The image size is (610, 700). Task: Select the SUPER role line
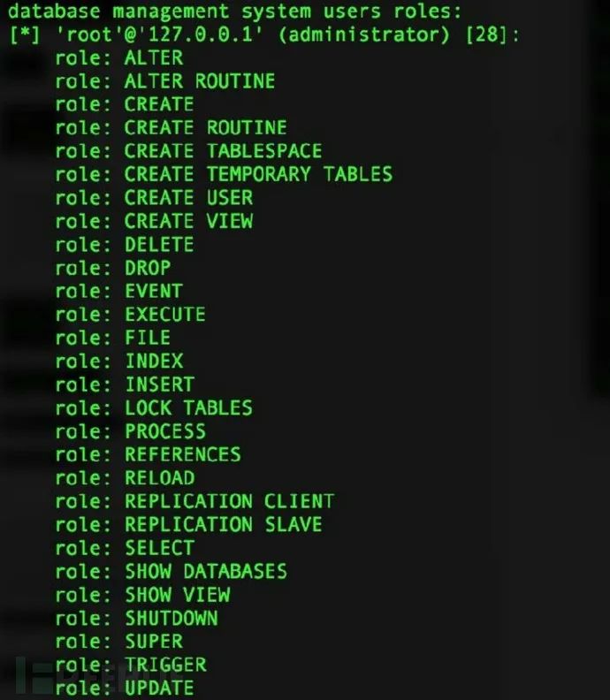click(x=119, y=641)
